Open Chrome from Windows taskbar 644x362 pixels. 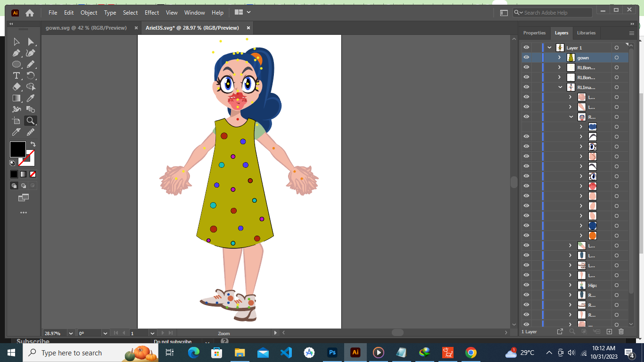(471, 353)
